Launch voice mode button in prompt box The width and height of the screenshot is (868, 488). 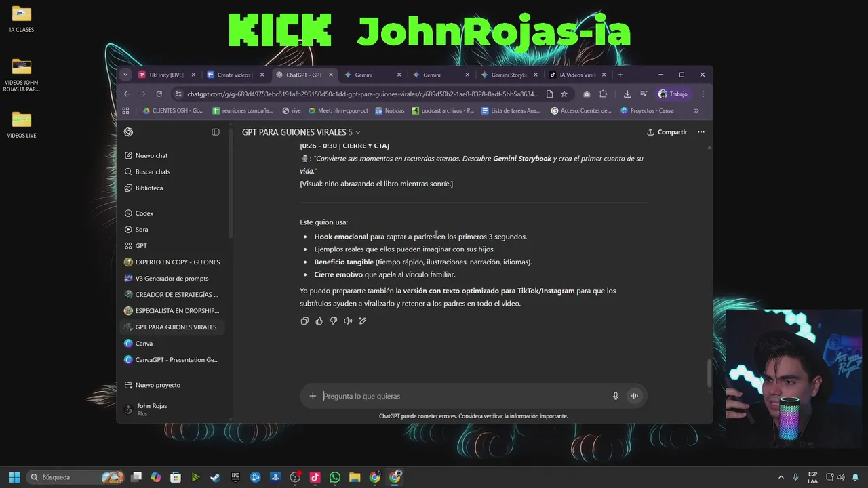click(635, 396)
